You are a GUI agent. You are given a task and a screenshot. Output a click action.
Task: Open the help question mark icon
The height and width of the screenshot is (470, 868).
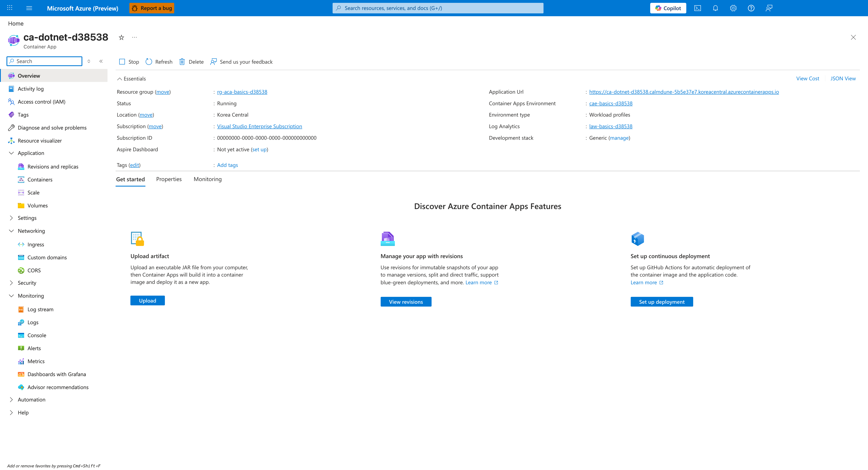click(751, 8)
